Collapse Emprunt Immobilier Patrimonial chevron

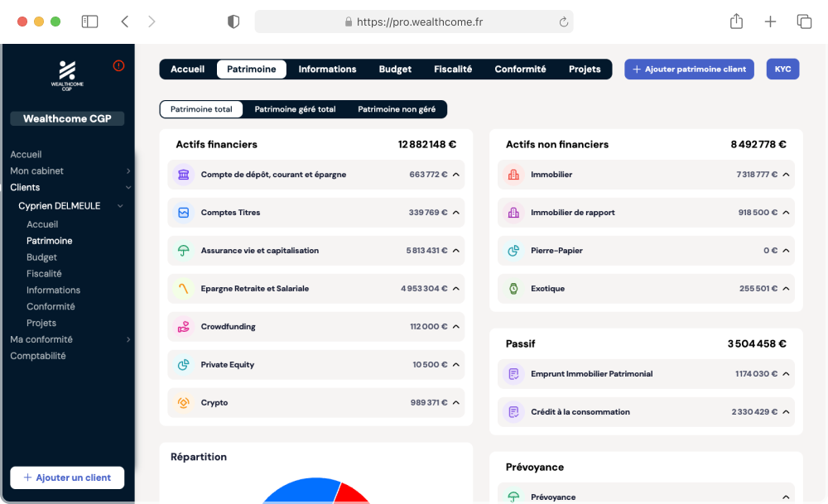point(787,374)
